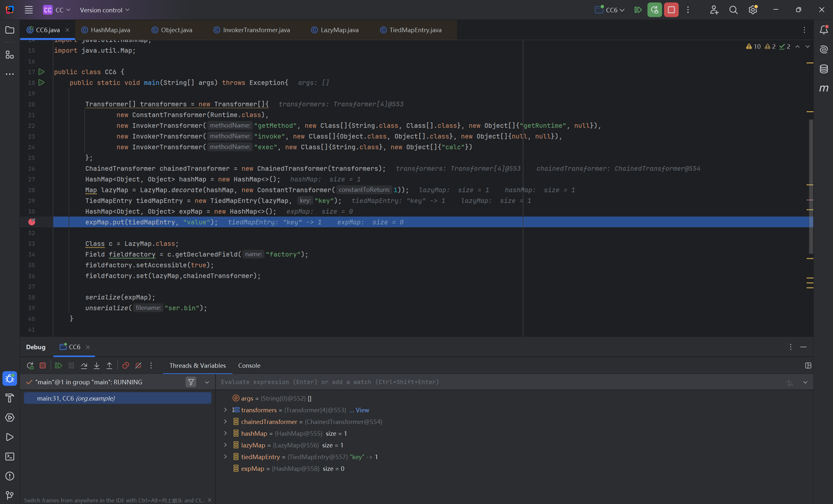Click the red Stop button in top toolbar
Image resolution: width=833 pixels, height=504 pixels.
pyautogui.click(x=672, y=10)
